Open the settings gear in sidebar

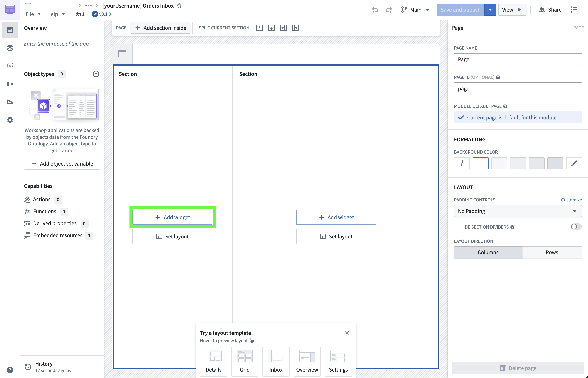tap(10, 120)
